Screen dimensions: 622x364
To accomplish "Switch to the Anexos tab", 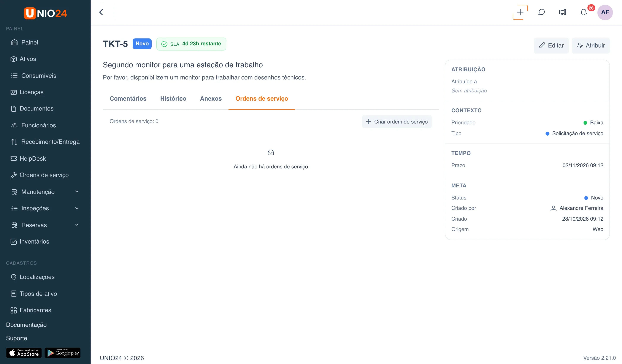I will pos(211,98).
